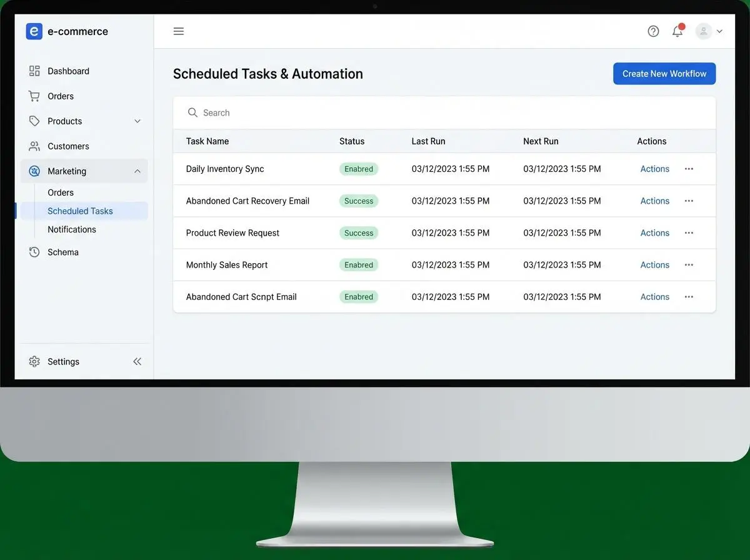Viewport: 750px width, 560px height.
Task: Click Product Review Request task name
Action: (232, 232)
